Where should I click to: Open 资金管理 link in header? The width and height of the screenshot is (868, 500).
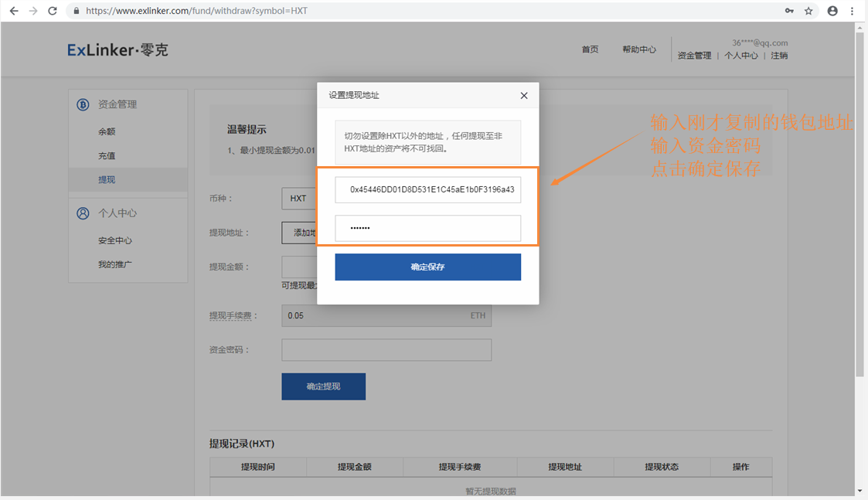[x=694, y=56]
